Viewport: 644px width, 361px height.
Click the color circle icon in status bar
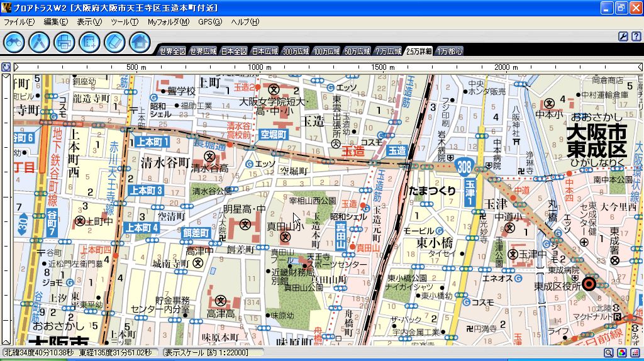[x=621, y=353]
